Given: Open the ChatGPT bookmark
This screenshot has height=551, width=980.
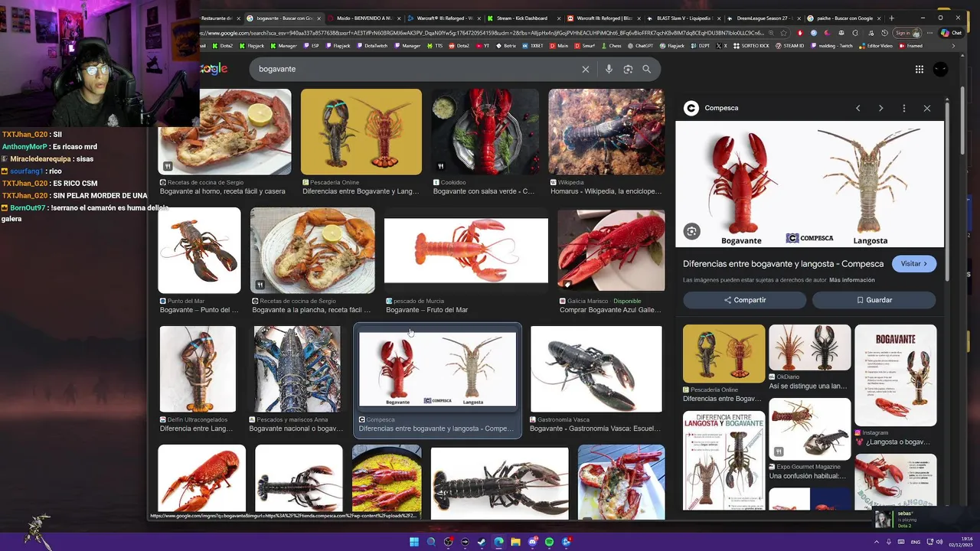Looking at the screenshot, I should tap(640, 46).
